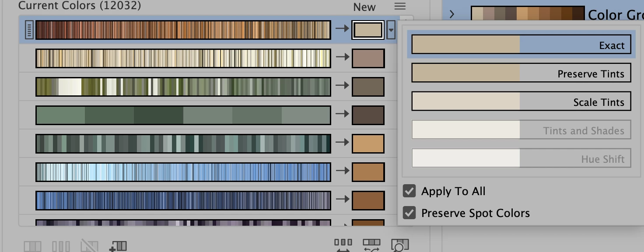The width and height of the screenshot is (644, 252).
Task: Select the dark brown new color swatch
Action: click(368, 115)
